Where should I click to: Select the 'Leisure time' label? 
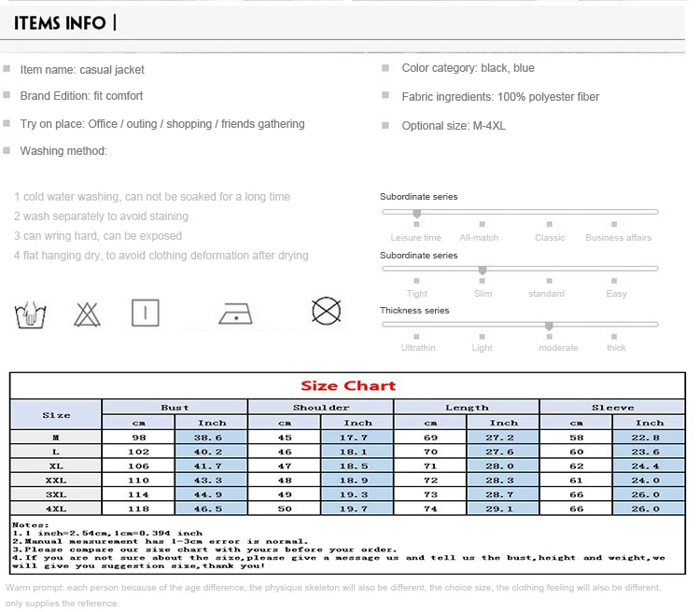pyautogui.click(x=415, y=238)
